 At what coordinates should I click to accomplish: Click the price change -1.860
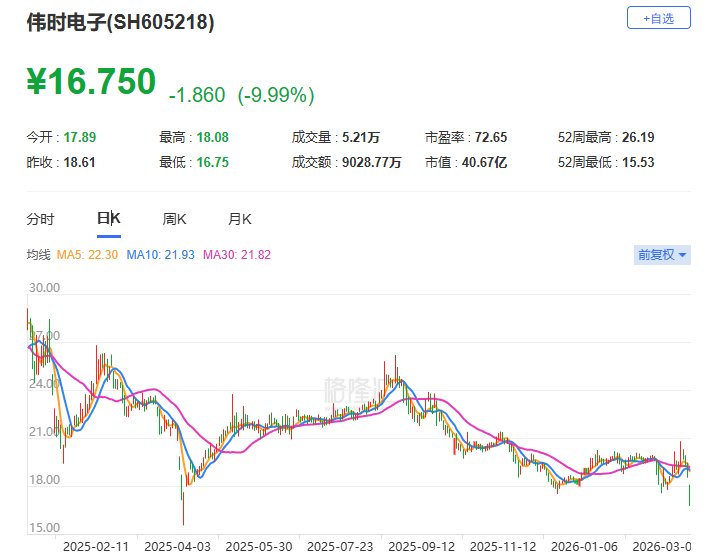197,95
